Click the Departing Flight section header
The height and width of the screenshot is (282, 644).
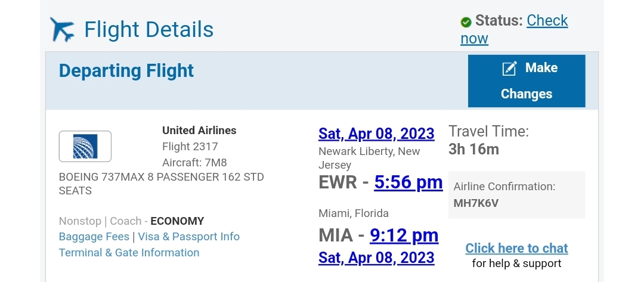(x=126, y=71)
